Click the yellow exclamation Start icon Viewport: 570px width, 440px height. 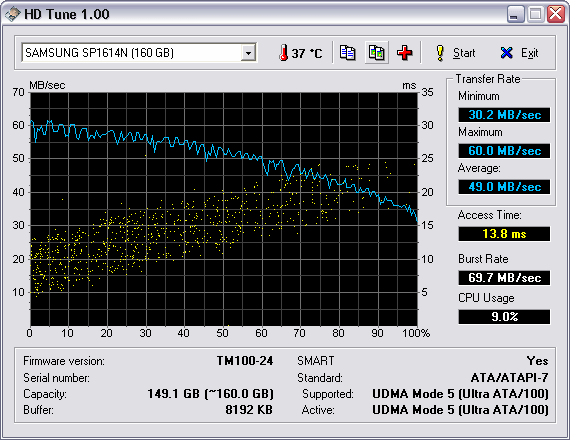coord(440,53)
